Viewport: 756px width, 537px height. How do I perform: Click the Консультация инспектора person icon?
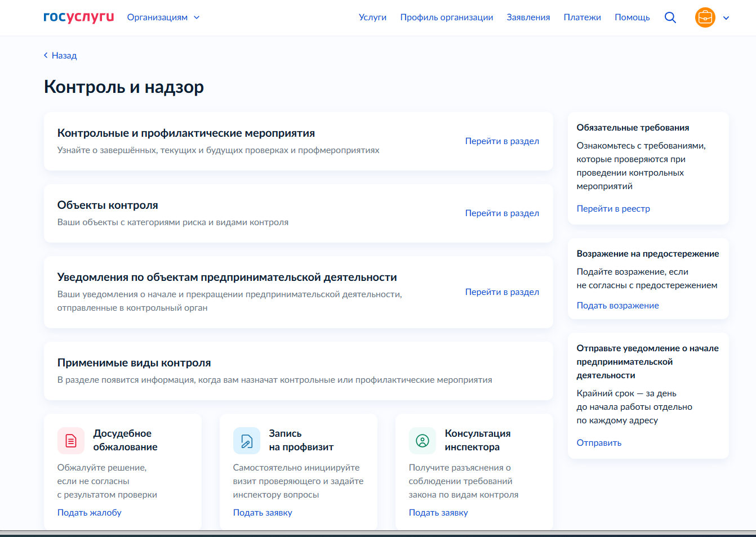point(423,440)
